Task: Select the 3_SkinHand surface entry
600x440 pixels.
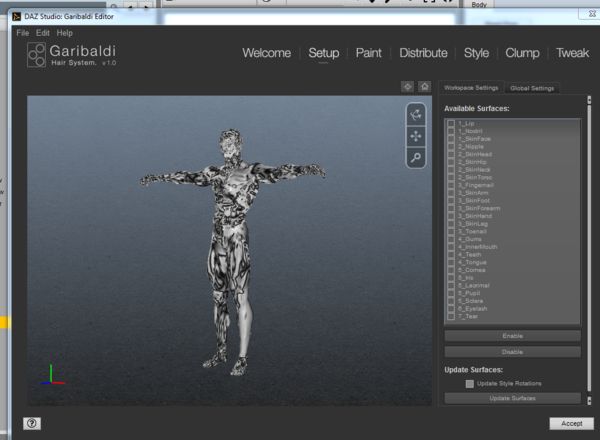Action: tap(512, 216)
